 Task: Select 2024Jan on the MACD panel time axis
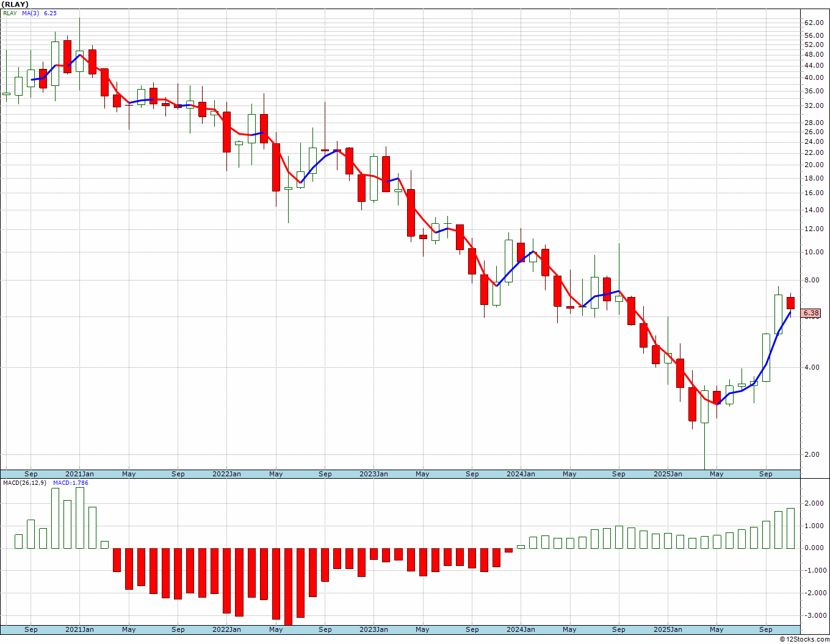tap(521, 629)
